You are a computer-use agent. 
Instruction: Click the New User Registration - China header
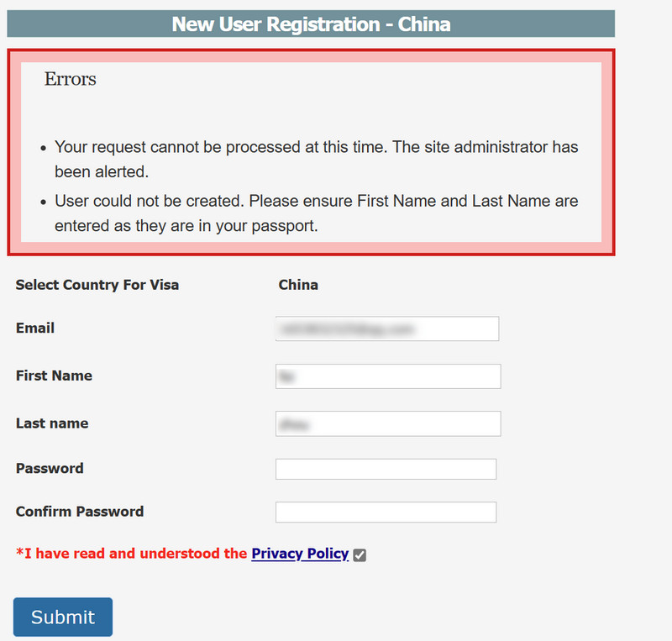(x=311, y=24)
